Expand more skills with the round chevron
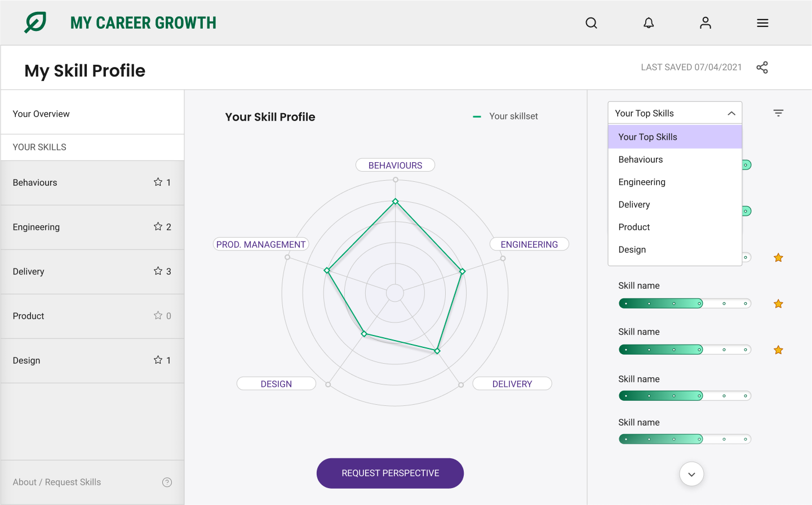The height and width of the screenshot is (505, 812). click(691, 474)
